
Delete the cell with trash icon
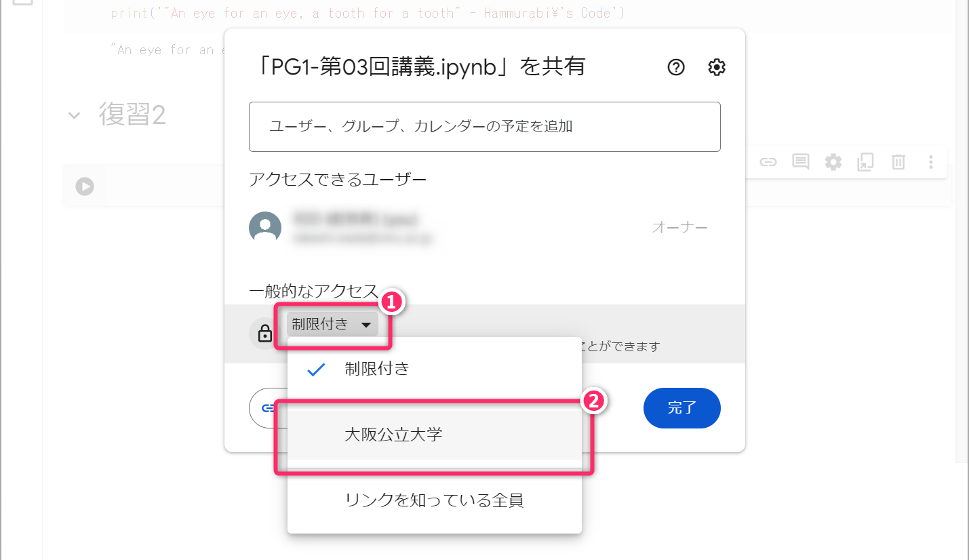click(898, 162)
